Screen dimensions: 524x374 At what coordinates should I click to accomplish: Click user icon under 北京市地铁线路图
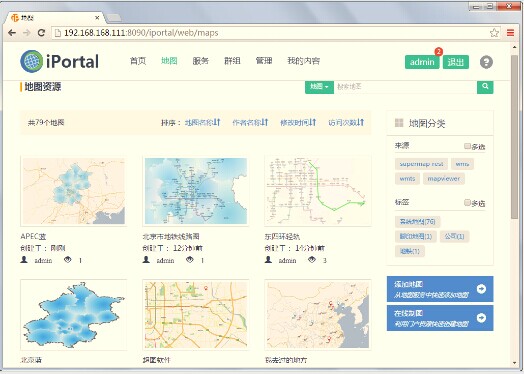pyautogui.click(x=146, y=259)
